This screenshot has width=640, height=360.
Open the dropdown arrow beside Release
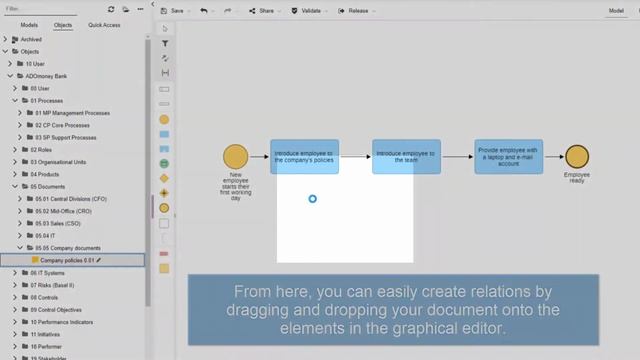click(374, 11)
